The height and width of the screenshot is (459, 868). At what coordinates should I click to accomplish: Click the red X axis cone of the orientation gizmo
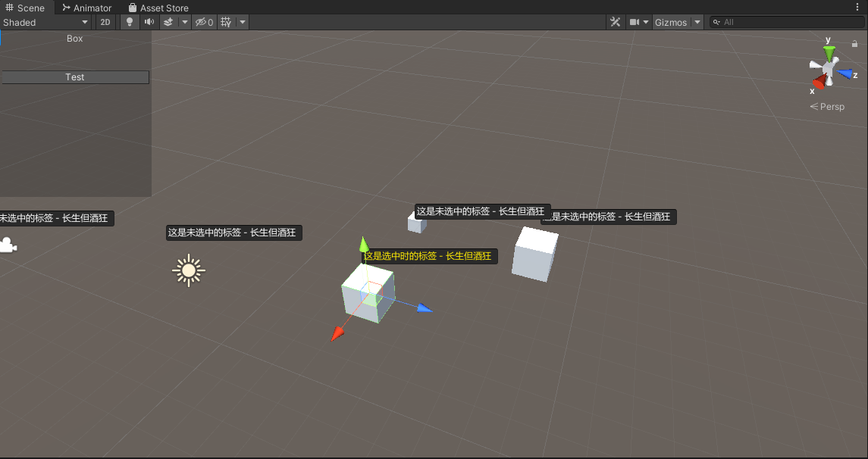pos(819,83)
